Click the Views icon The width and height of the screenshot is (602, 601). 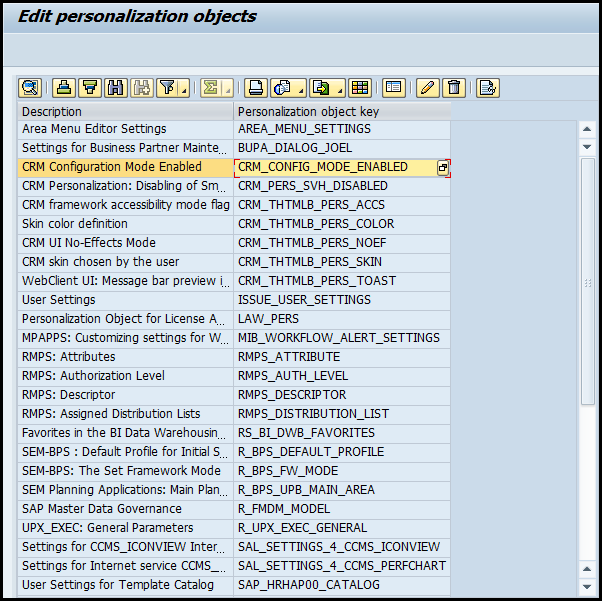pos(283,88)
